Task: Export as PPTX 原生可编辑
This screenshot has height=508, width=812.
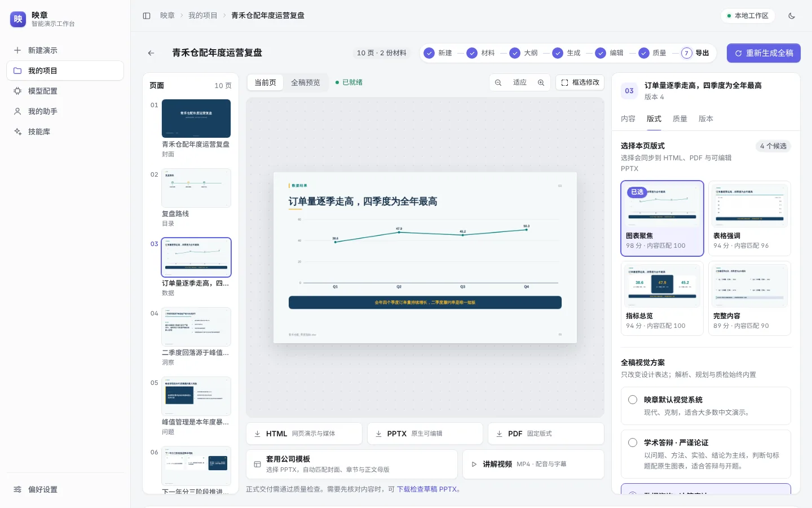Action: [425, 433]
